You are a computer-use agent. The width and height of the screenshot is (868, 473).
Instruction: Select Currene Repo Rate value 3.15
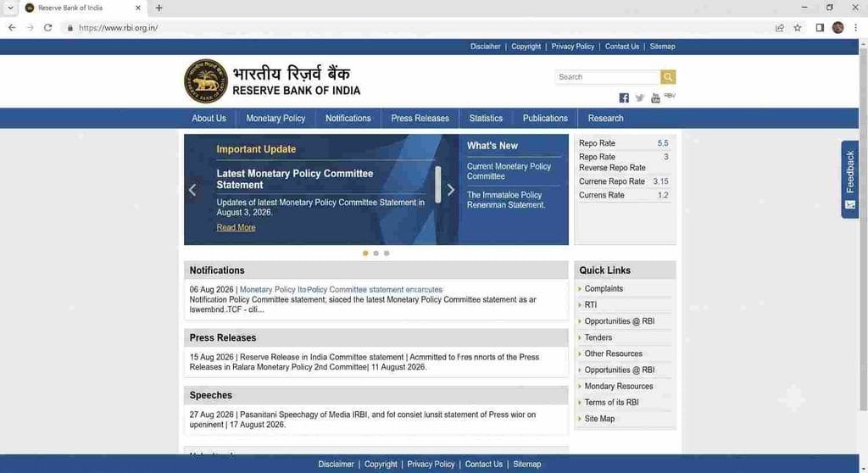pyautogui.click(x=660, y=181)
